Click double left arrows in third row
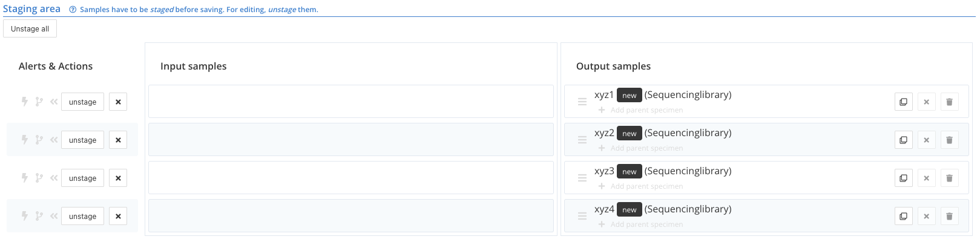This screenshot has height=242, width=980. coord(54,178)
